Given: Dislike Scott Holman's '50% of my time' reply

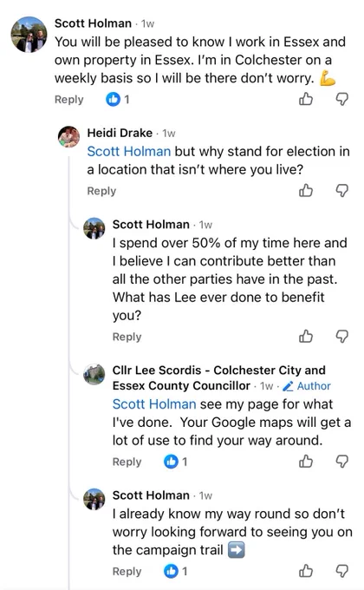Looking at the screenshot, I should (341, 337).
